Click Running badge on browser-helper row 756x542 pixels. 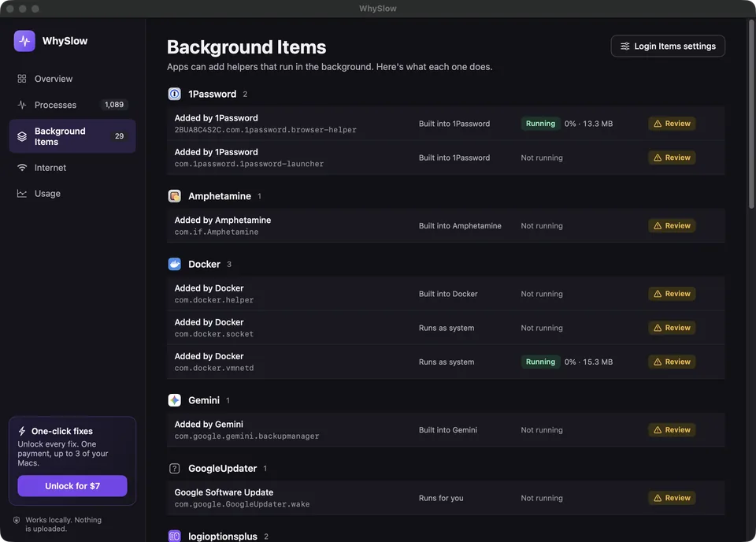tap(540, 124)
